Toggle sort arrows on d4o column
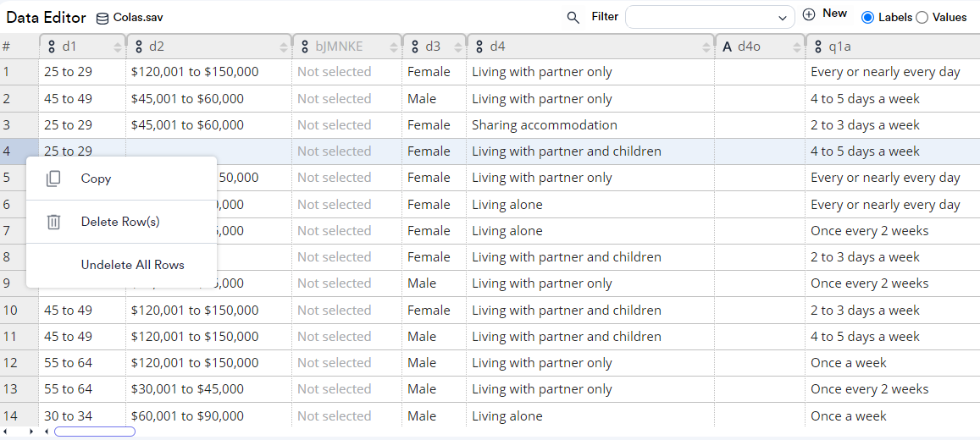Screen dimensions: 980x440 coord(798,47)
